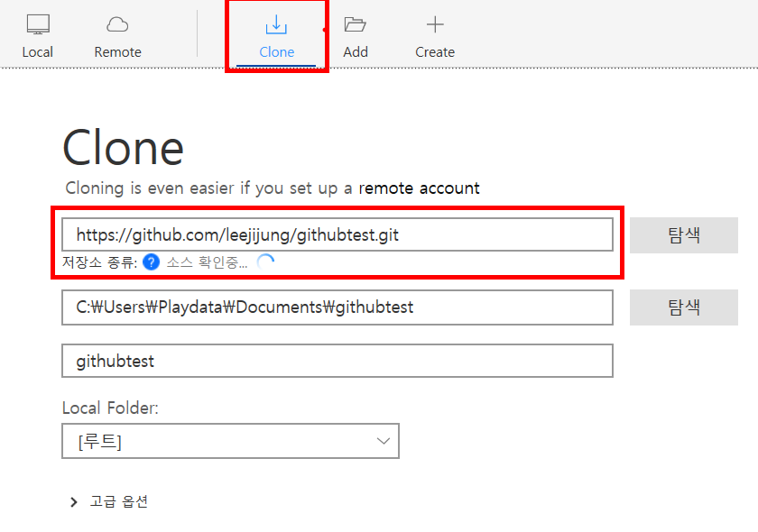Click the Remote cloud icon
Image resolution: width=758 pixels, height=532 pixels.
pos(117,24)
